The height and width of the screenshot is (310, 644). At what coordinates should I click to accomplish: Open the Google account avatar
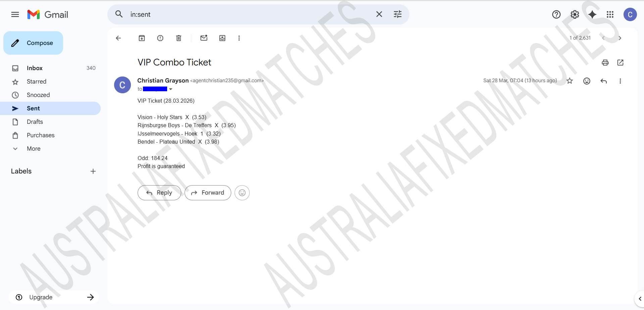pos(630,14)
